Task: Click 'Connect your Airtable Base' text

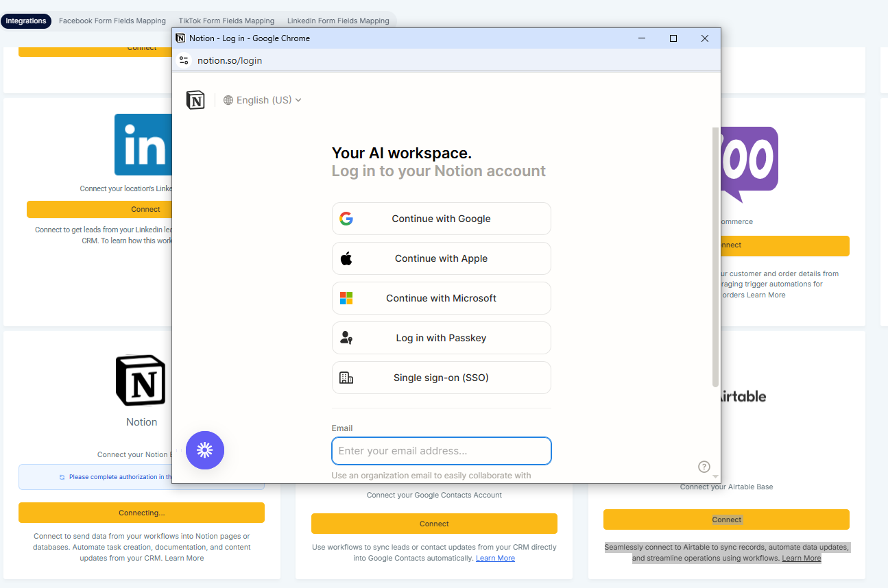Action: [726, 487]
